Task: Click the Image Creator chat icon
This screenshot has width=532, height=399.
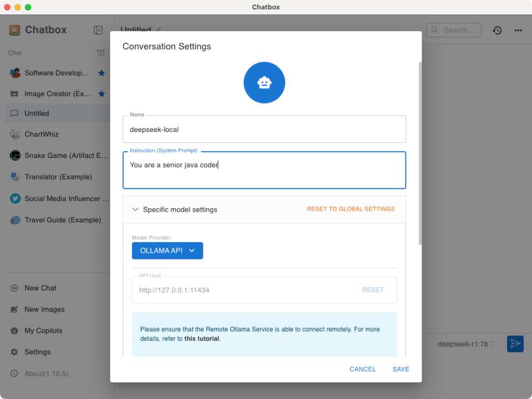Action: (x=14, y=94)
